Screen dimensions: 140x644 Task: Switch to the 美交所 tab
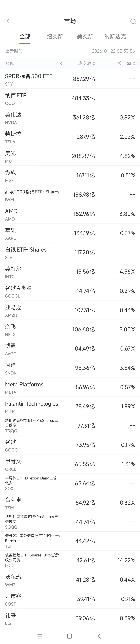(x=85, y=36)
